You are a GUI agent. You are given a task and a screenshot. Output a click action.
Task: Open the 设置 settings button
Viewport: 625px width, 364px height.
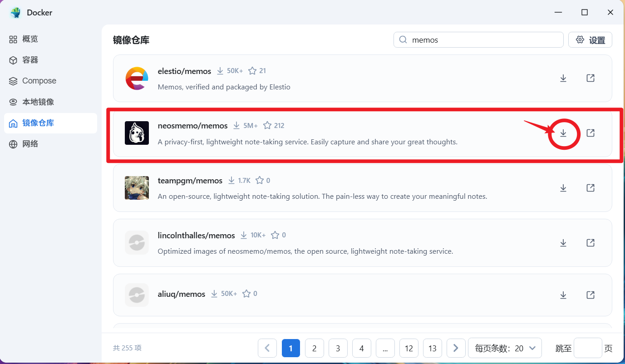click(590, 40)
